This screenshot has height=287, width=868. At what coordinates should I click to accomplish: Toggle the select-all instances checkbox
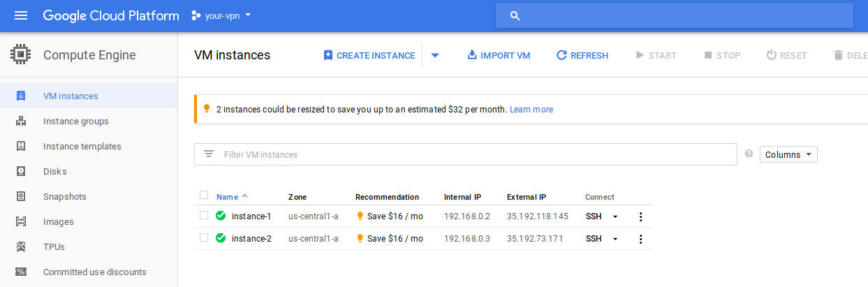(x=204, y=196)
